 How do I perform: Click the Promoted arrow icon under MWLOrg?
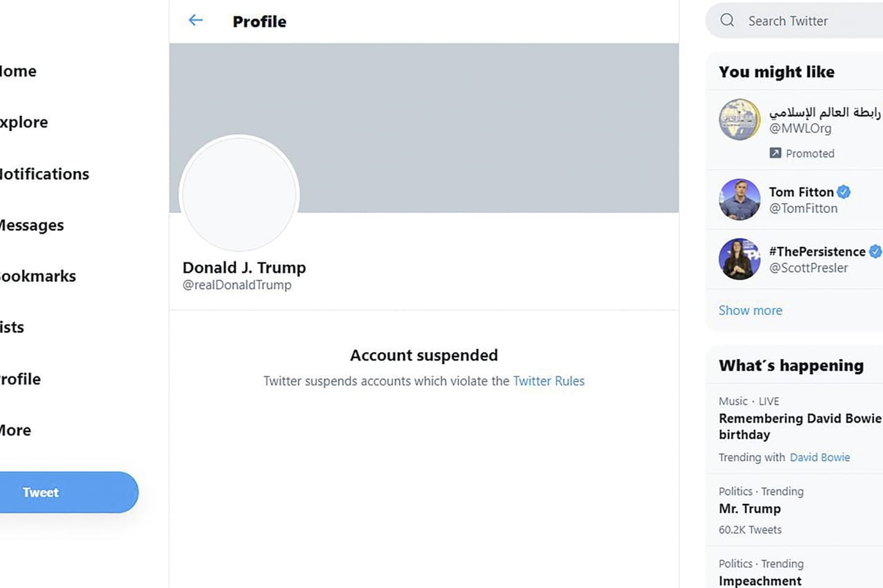[775, 153]
